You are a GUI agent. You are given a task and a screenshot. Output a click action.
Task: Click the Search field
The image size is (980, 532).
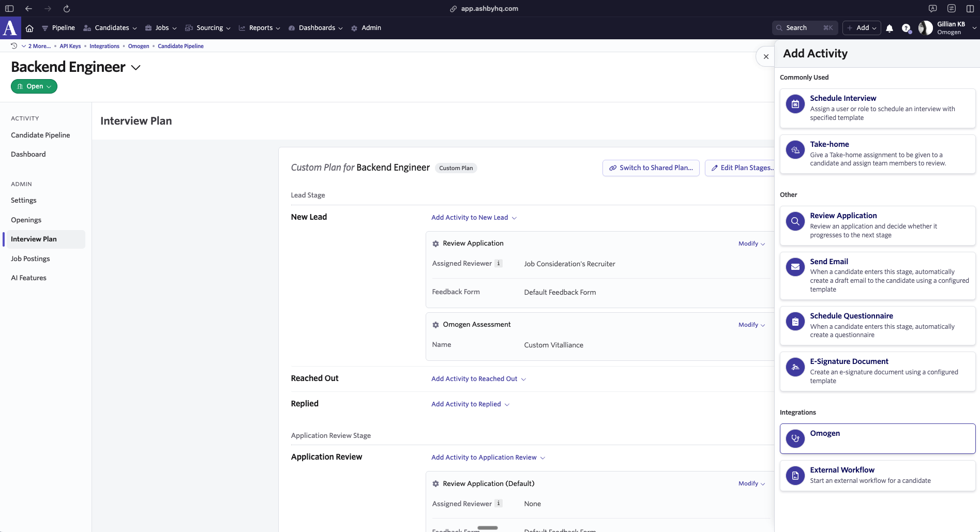coord(804,28)
